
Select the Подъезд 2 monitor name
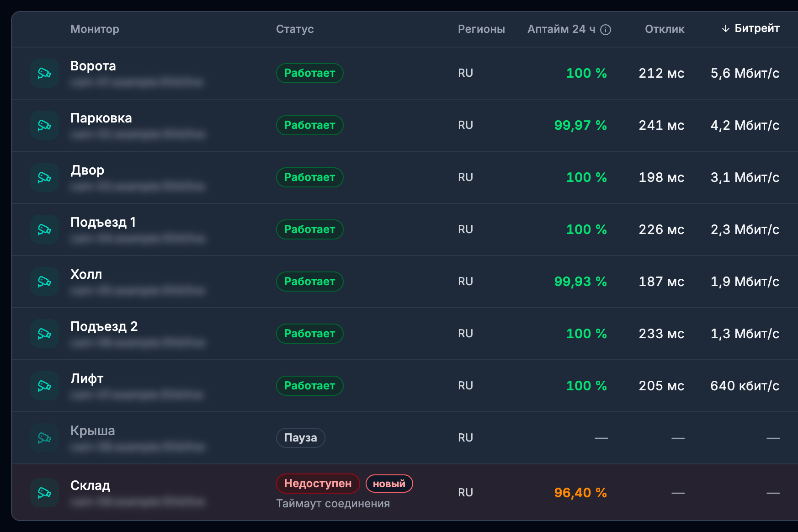[104, 326]
